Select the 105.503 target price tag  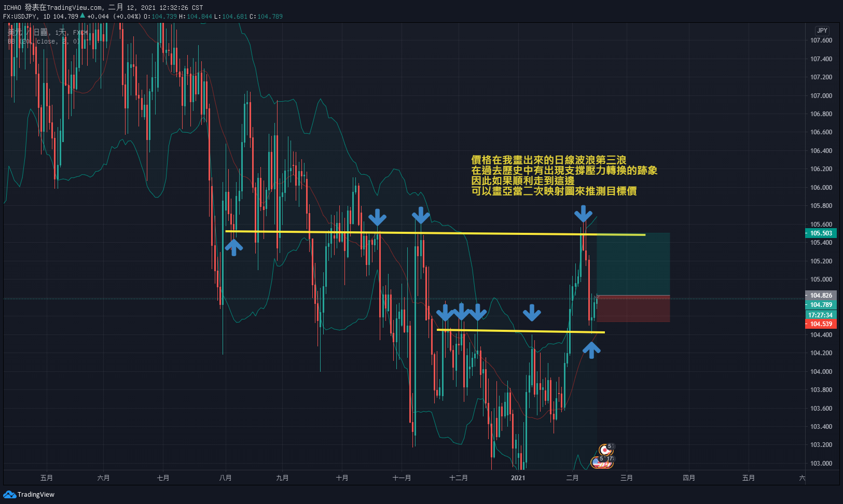pos(821,233)
